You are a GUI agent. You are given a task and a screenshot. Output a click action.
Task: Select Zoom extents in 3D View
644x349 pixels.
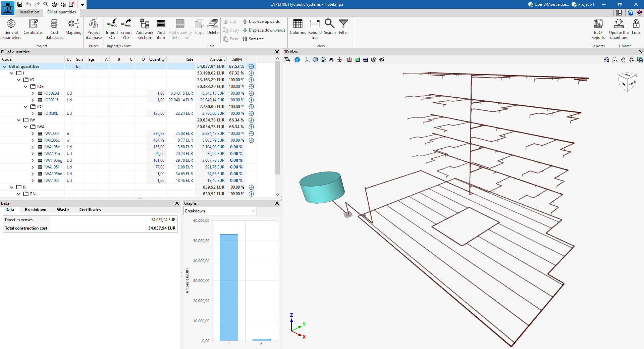click(x=606, y=60)
